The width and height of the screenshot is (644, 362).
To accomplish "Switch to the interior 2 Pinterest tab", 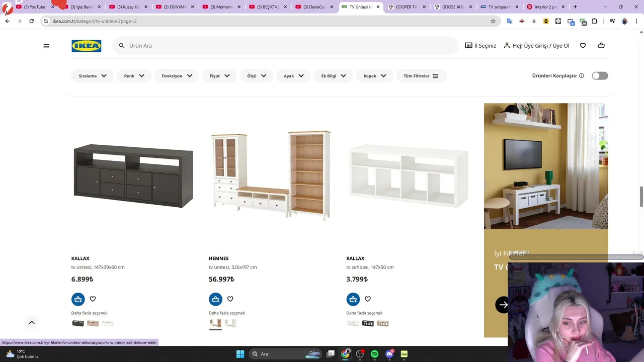I will coord(545,7).
